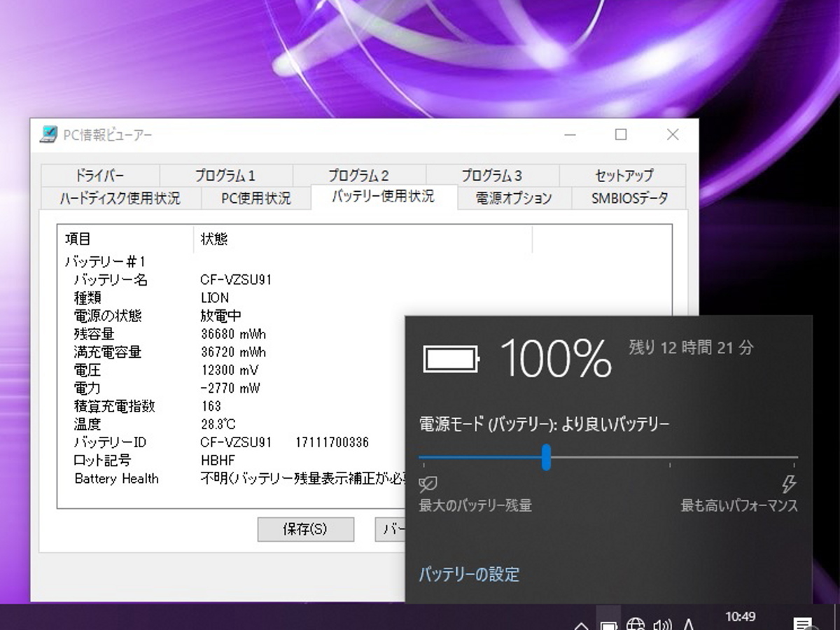
Task: Click the PC情報ビューアー title bar app icon
Action: coord(48,134)
